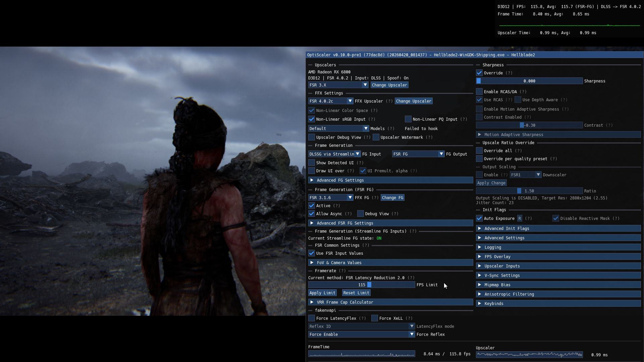Expand Advanced FG Settings section
644x362 pixels.
391,180
